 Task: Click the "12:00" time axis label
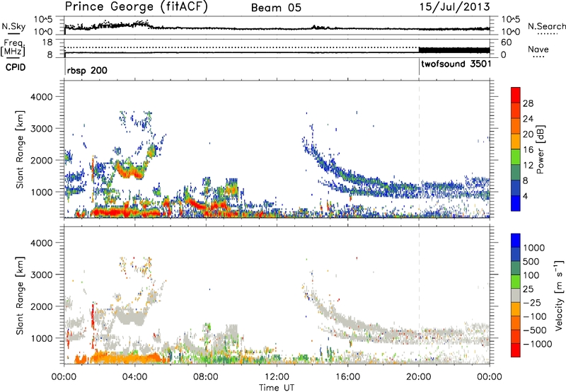click(x=277, y=377)
